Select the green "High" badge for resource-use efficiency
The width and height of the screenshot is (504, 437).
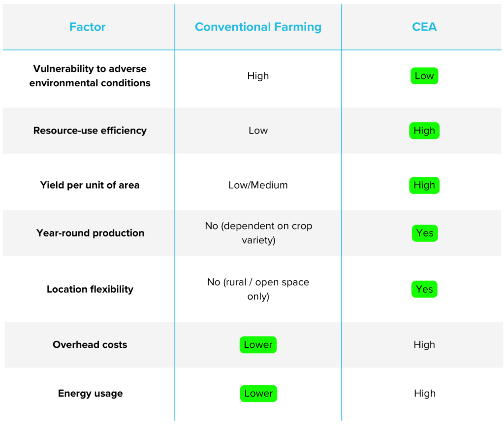pyautogui.click(x=424, y=131)
